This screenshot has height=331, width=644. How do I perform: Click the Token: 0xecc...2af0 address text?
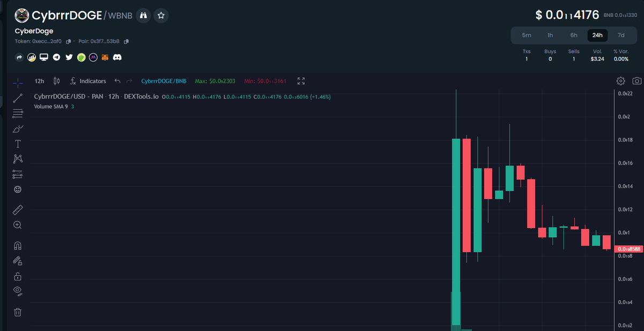tap(38, 41)
